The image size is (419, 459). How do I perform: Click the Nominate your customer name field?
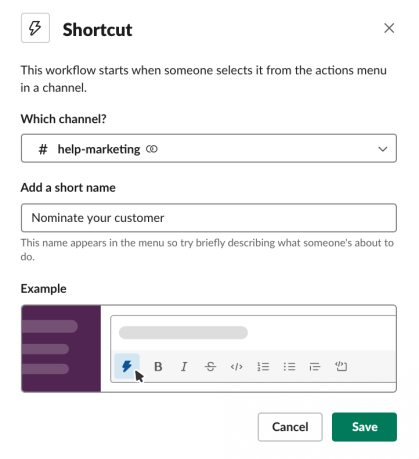209,218
